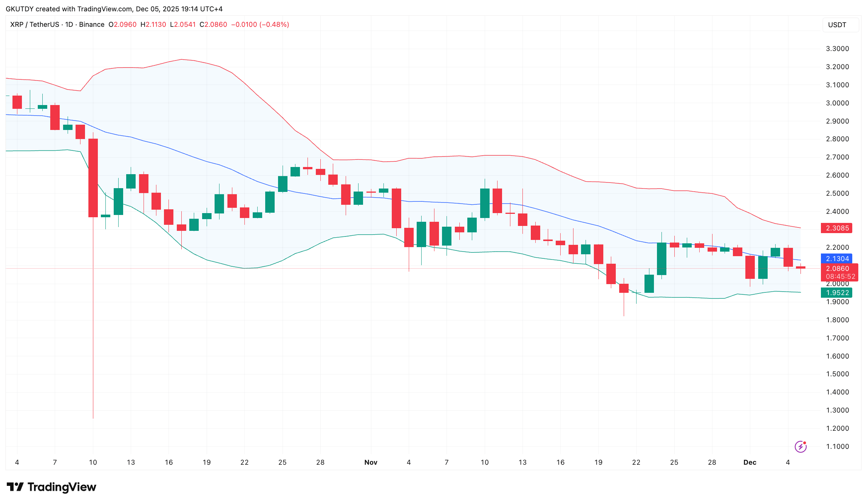This screenshot has width=867, height=504.
Task: Click the −0.48% change value in the legend
Action: click(x=274, y=25)
